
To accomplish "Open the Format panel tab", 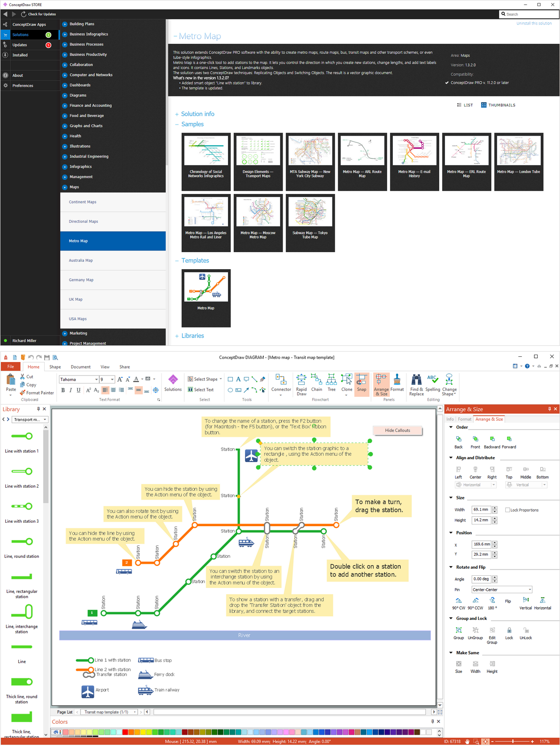I will tap(465, 419).
